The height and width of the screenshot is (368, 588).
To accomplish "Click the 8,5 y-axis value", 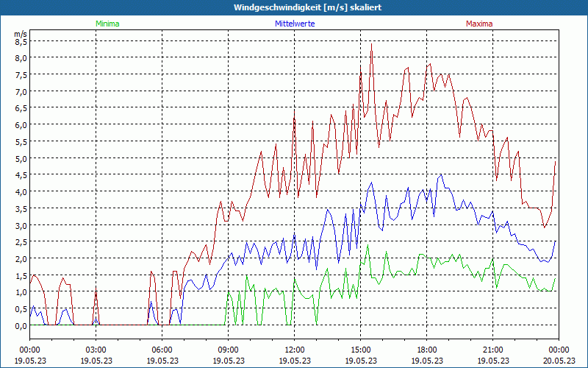I will pyautogui.click(x=21, y=41).
